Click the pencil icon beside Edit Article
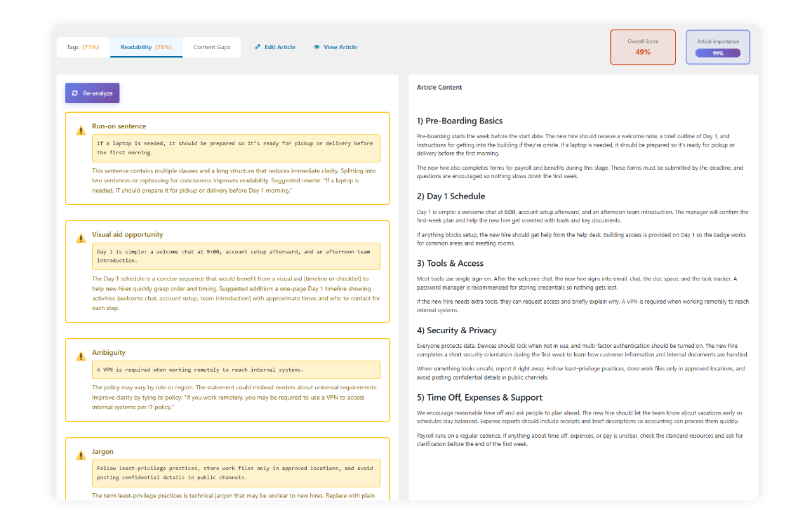 (258, 47)
